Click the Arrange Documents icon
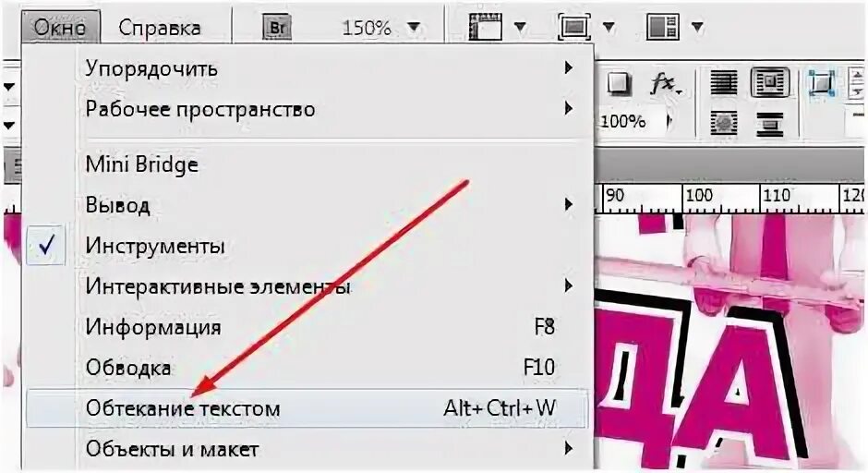Viewport: 868px width, 473px height. tap(663, 26)
